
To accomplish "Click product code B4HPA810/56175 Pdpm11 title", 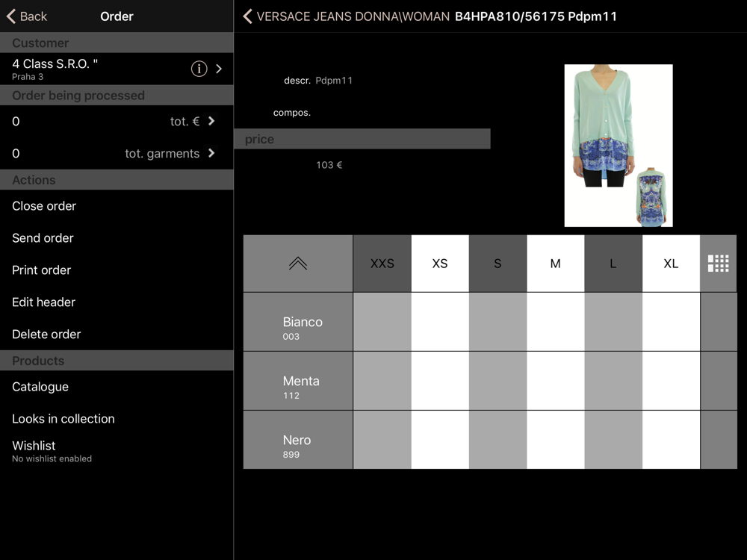I will pyautogui.click(x=536, y=16).
